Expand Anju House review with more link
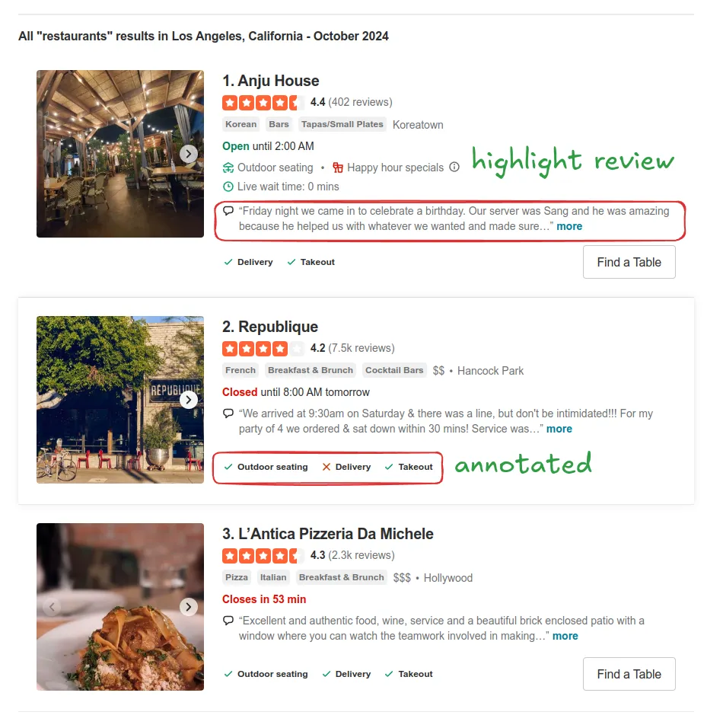The height and width of the screenshot is (728, 723). (x=569, y=226)
